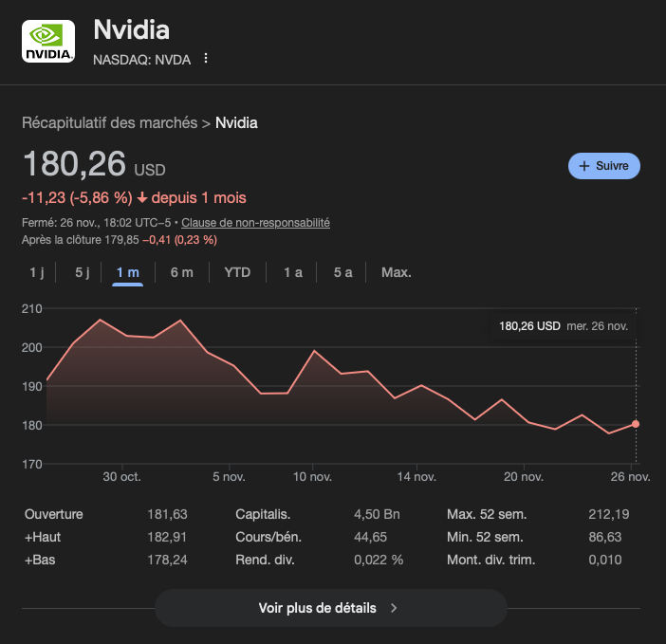The image size is (666, 644).
Task: Click the Rend. div. label
Action: coord(265,560)
